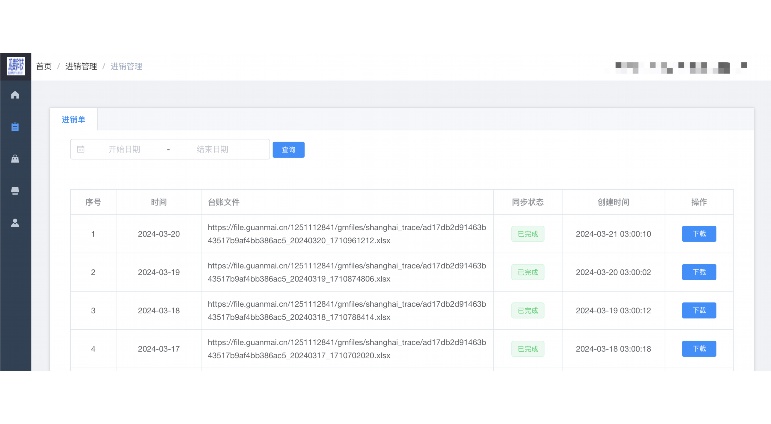The width and height of the screenshot is (771, 424).
Task: Click sequence number 1 cell
Action: coord(93,234)
